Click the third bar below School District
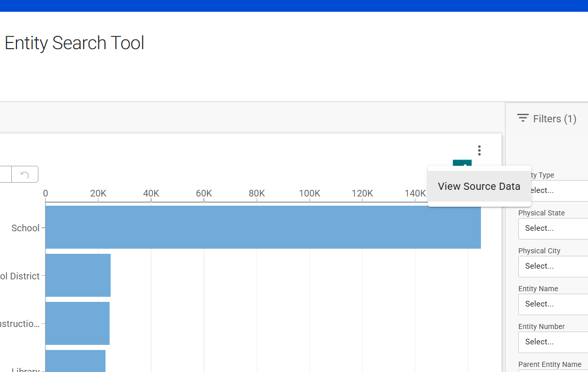The height and width of the screenshot is (372, 588). point(77,323)
